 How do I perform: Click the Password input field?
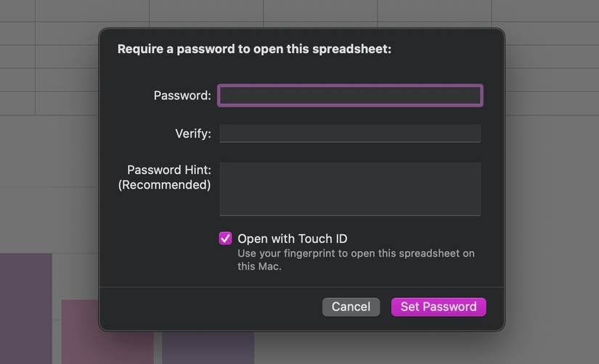coord(350,96)
